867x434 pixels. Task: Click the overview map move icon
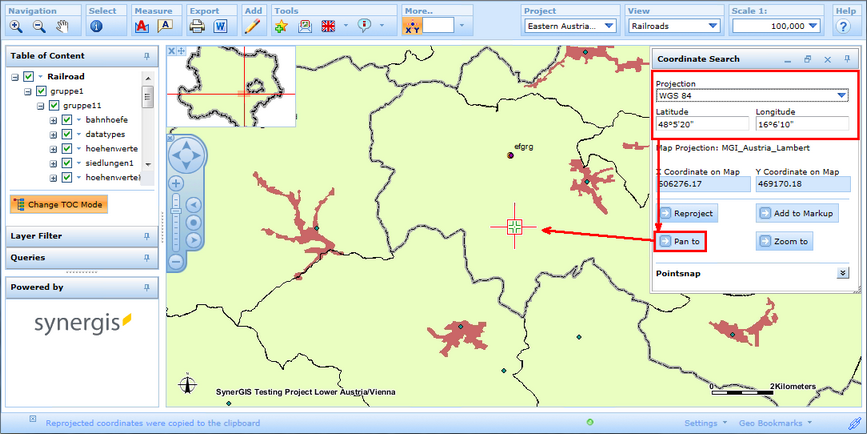click(x=181, y=51)
